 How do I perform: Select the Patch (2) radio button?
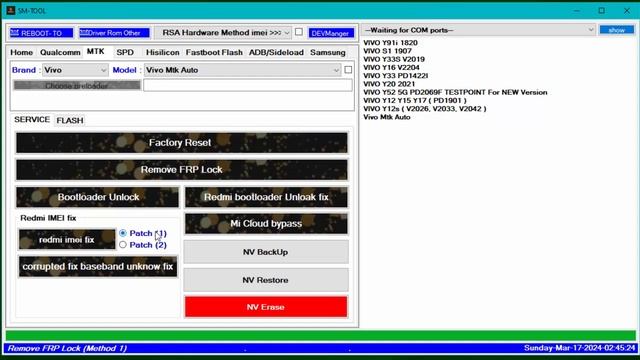click(x=123, y=245)
